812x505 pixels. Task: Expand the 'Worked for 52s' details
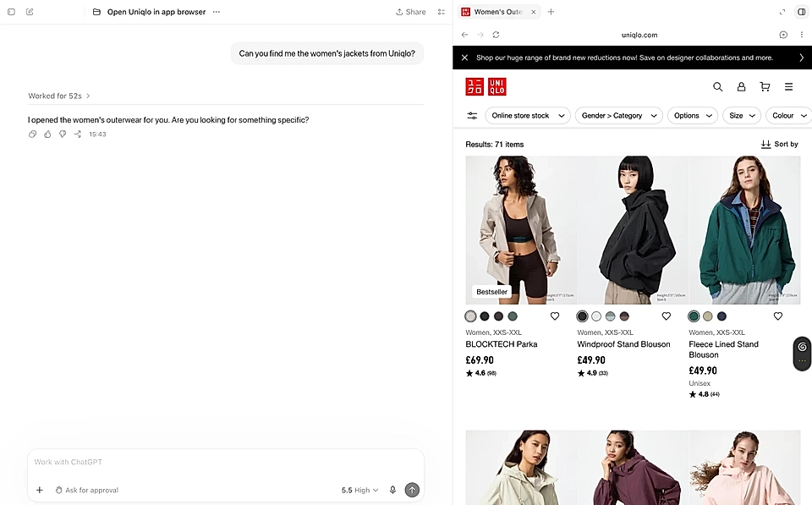59,96
